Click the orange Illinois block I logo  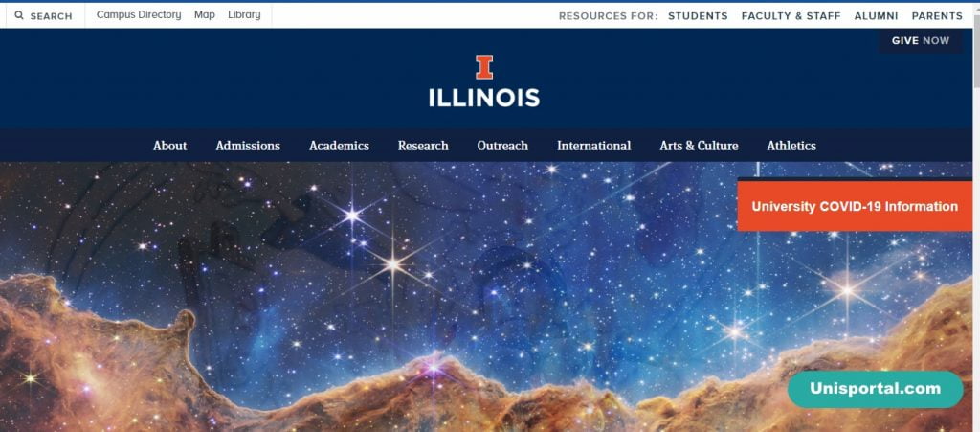coord(484,67)
